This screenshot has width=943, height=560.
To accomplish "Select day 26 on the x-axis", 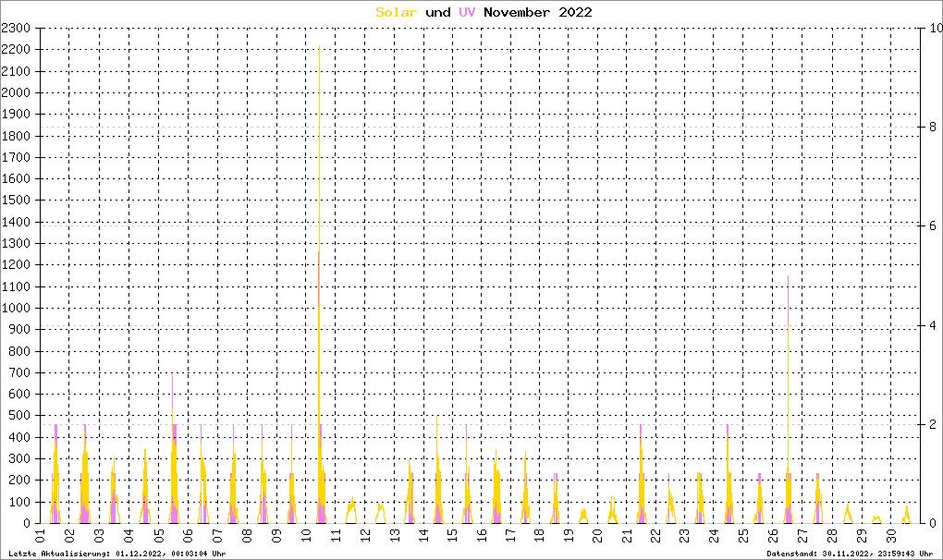I will click(x=774, y=535).
